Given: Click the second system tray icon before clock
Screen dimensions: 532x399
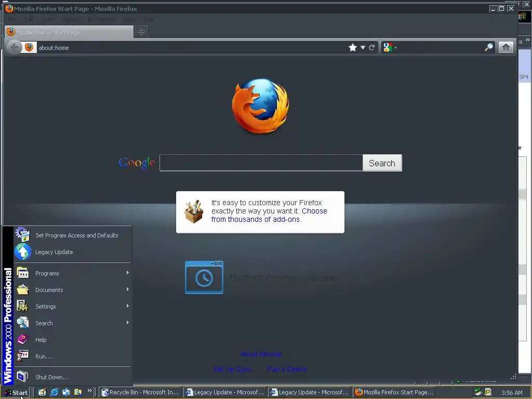Looking at the screenshot, I should (x=488, y=393).
